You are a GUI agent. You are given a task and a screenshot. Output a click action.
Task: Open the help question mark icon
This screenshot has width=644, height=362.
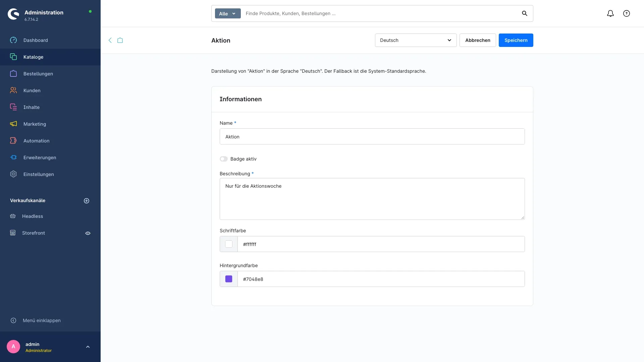[627, 13]
